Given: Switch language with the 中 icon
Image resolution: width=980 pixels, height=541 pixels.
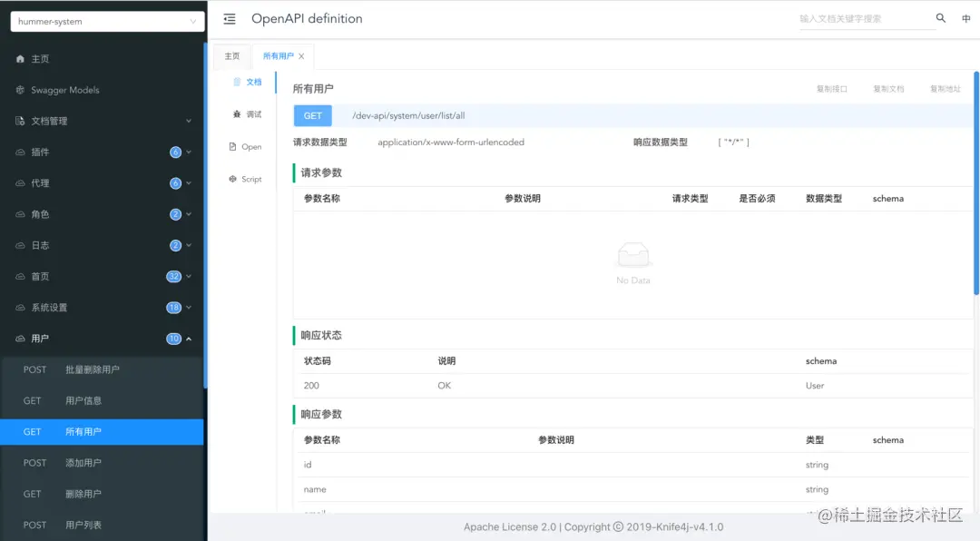Looking at the screenshot, I should pyautogui.click(x=965, y=19).
